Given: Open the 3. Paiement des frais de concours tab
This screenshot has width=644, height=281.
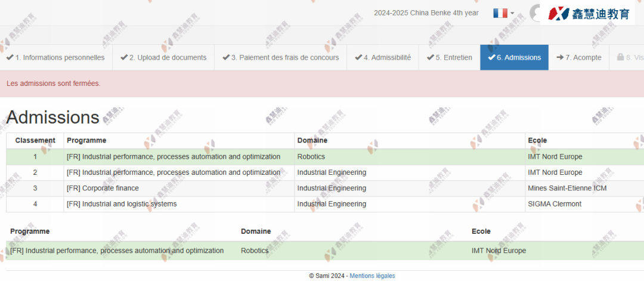Looking at the screenshot, I should 280,57.
